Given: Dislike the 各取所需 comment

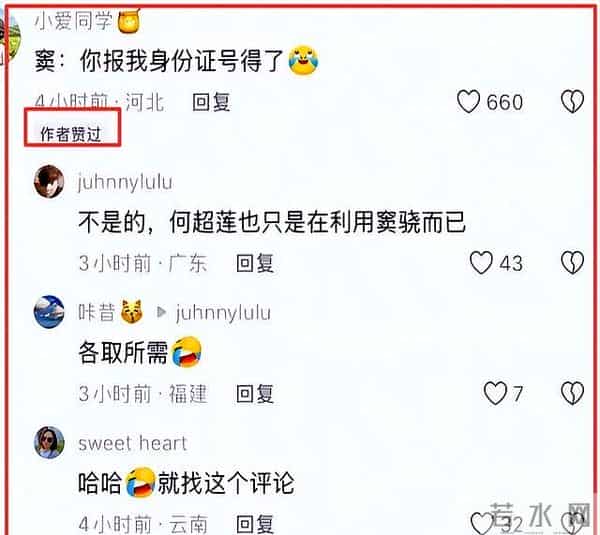Looking at the screenshot, I should [572, 393].
